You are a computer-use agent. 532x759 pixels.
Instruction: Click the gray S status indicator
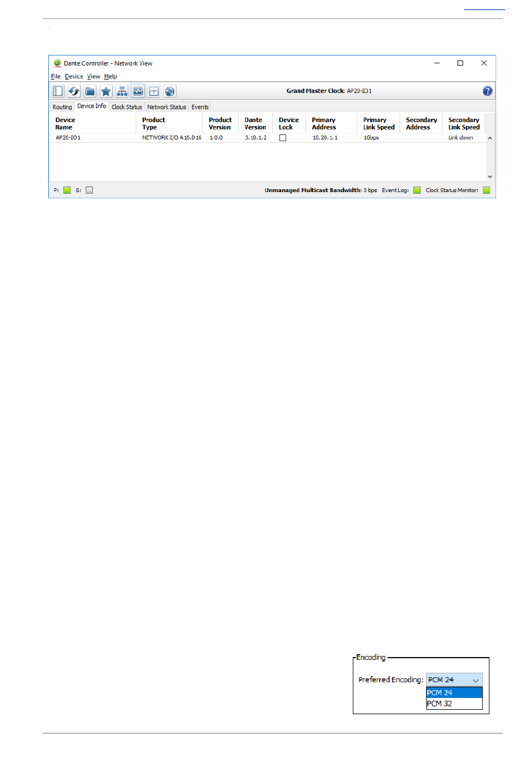pos(90,190)
